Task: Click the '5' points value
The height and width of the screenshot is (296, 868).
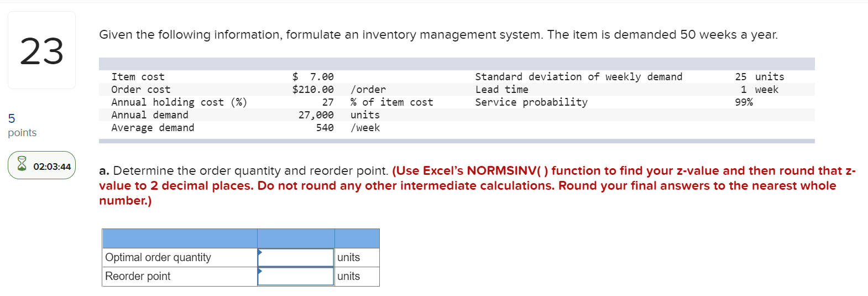Action: coord(12,118)
